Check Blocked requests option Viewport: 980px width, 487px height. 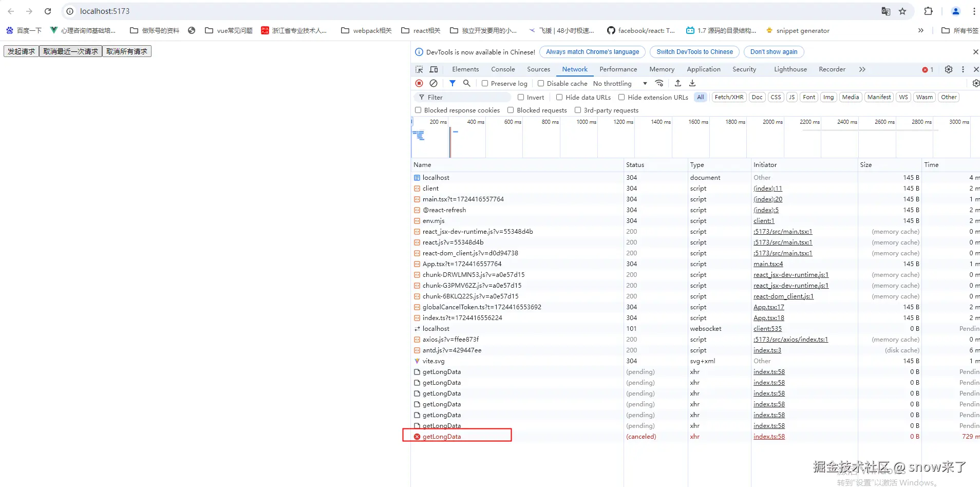click(x=511, y=110)
